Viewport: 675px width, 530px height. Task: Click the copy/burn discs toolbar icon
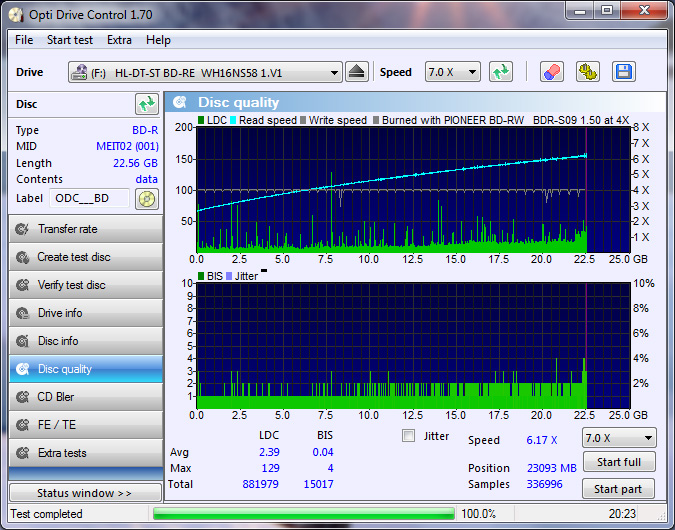click(x=587, y=72)
